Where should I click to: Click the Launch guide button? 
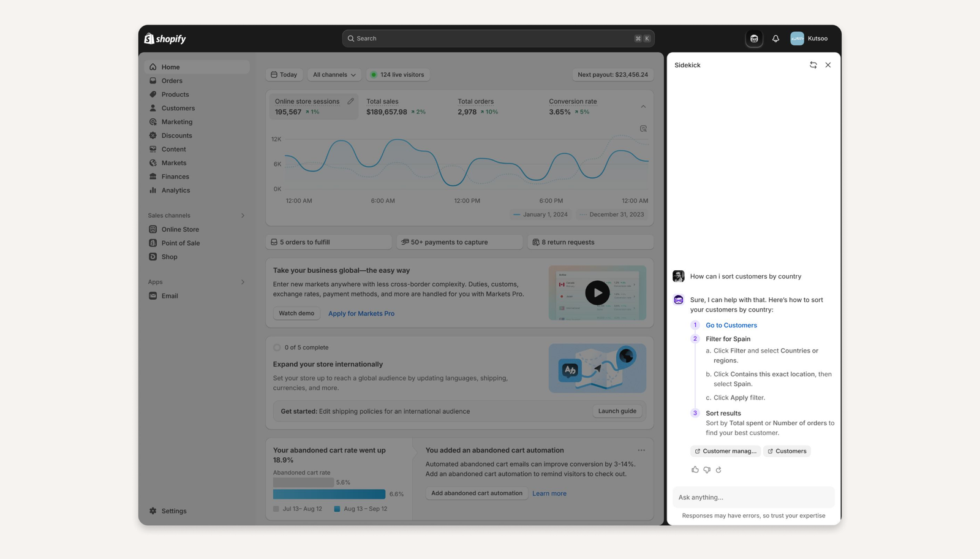617,411
